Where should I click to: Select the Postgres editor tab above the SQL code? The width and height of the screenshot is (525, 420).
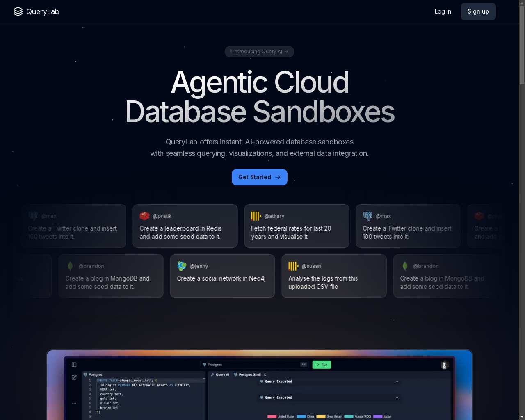tap(93, 375)
